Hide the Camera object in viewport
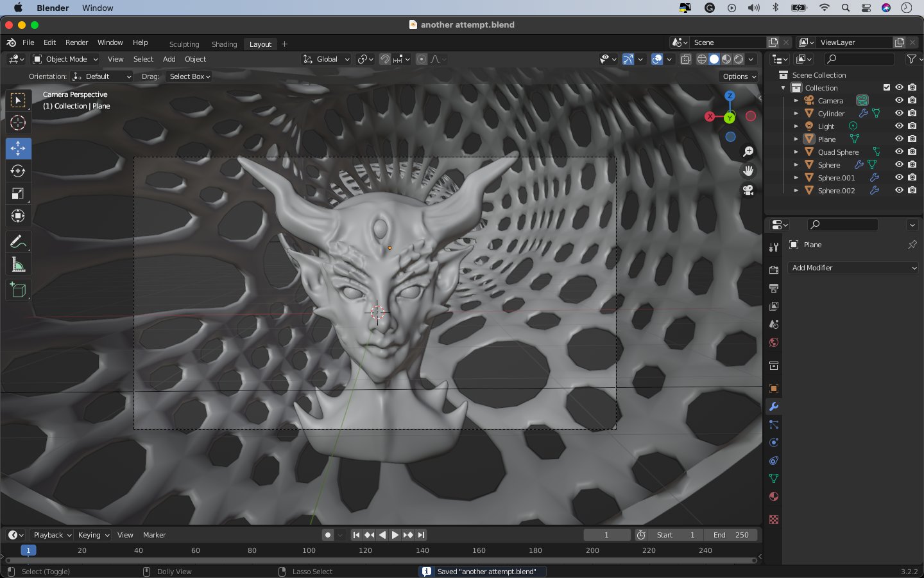 tap(900, 100)
